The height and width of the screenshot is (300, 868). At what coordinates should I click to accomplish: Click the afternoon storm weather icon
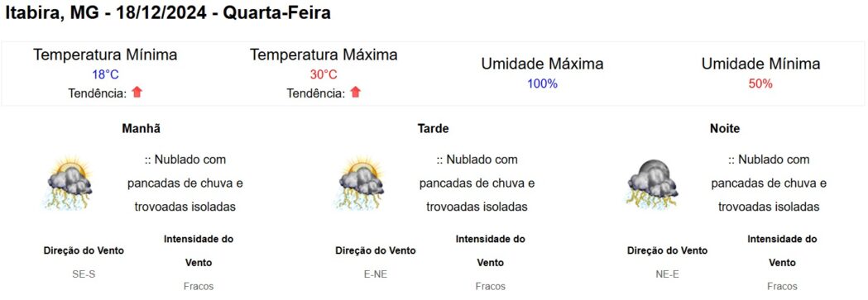pos(361,183)
